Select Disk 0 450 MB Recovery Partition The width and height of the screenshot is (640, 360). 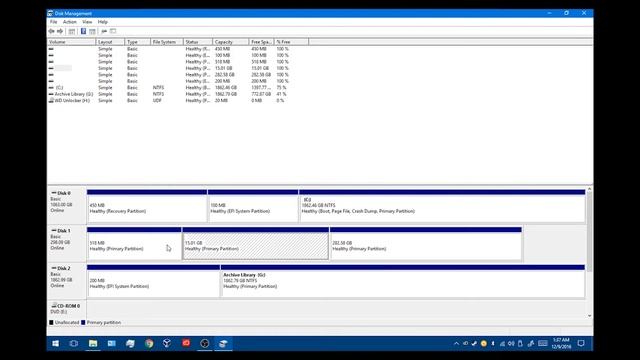147,206
